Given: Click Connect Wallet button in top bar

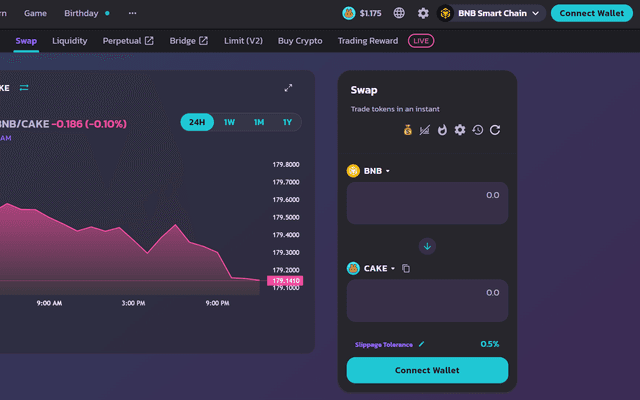Looking at the screenshot, I should click(x=591, y=13).
